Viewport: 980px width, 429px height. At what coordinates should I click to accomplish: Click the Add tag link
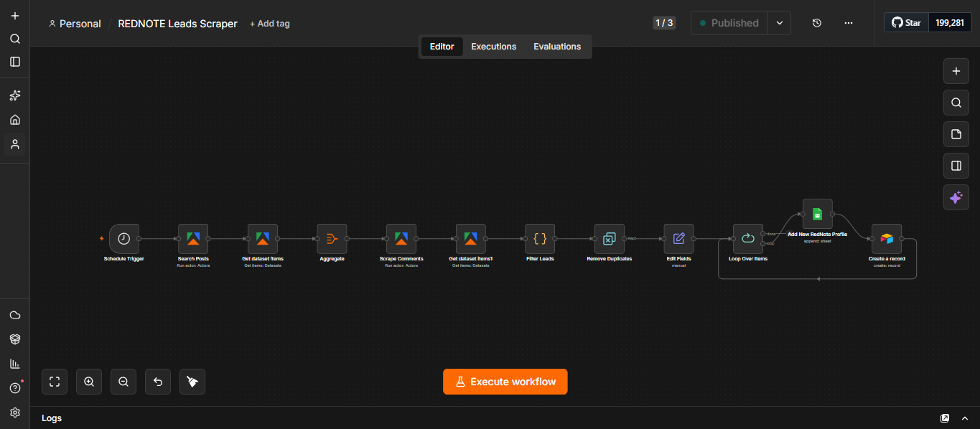tap(270, 24)
